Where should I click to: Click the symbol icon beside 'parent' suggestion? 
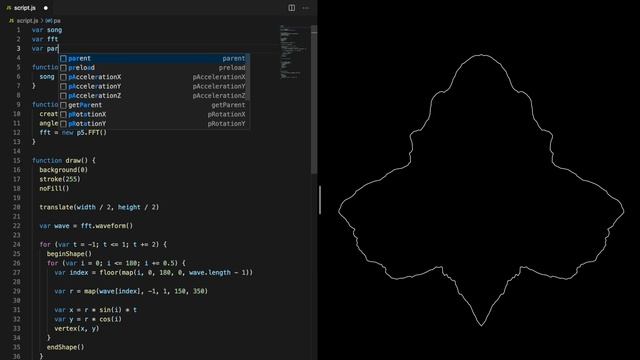(63, 58)
